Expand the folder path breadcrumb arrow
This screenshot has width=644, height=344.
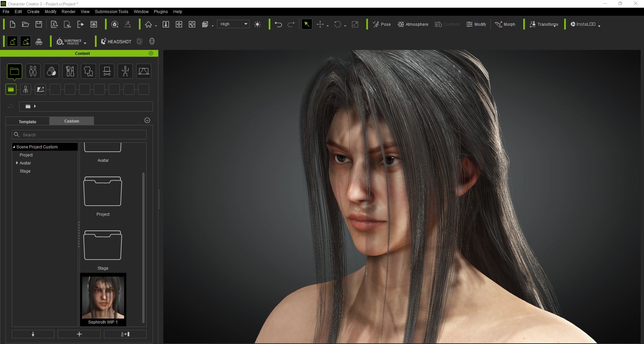pos(35,106)
